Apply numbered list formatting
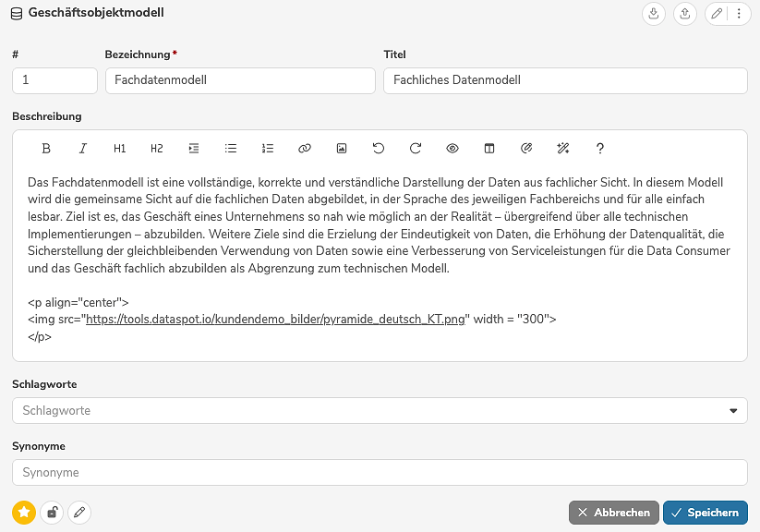Screen dimensions: 760x532 pyautogui.click(x=267, y=148)
